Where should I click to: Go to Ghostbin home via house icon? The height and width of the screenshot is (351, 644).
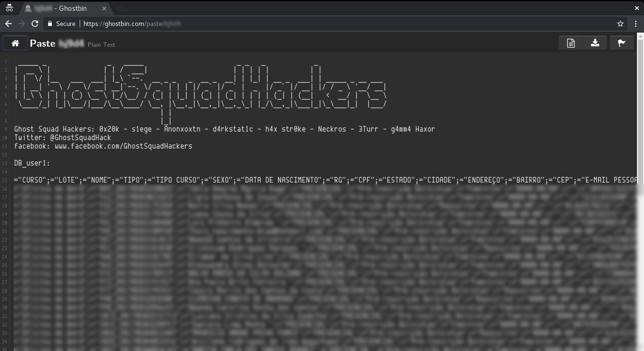pyautogui.click(x=15, y=43)
